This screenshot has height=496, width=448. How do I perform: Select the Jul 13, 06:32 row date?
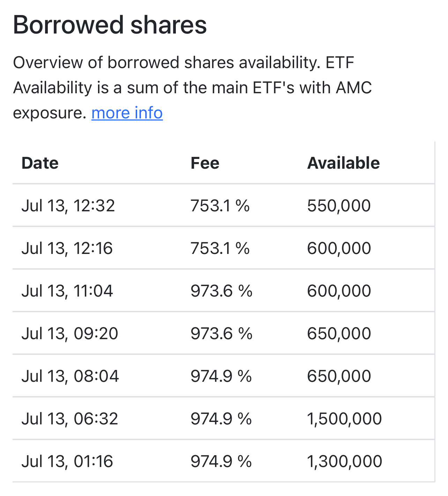[70, 418]
